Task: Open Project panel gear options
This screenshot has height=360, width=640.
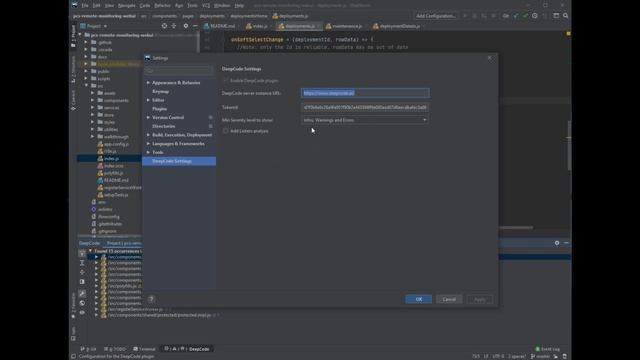Action: pos(186,26)
